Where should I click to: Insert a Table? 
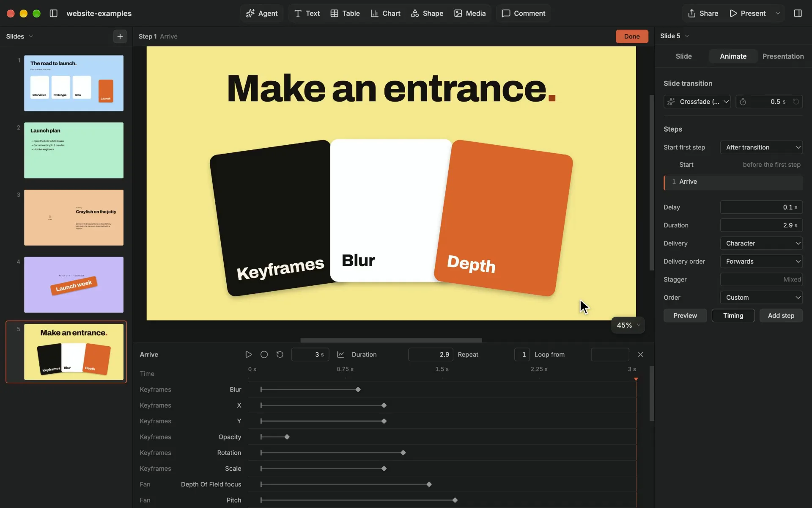345,13
